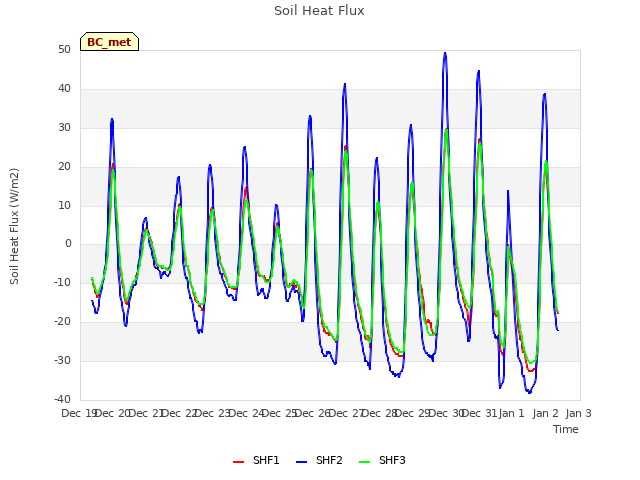Click the y-axis tick label -30
Viewport: 640px width, 480px height.
[62, 360]
